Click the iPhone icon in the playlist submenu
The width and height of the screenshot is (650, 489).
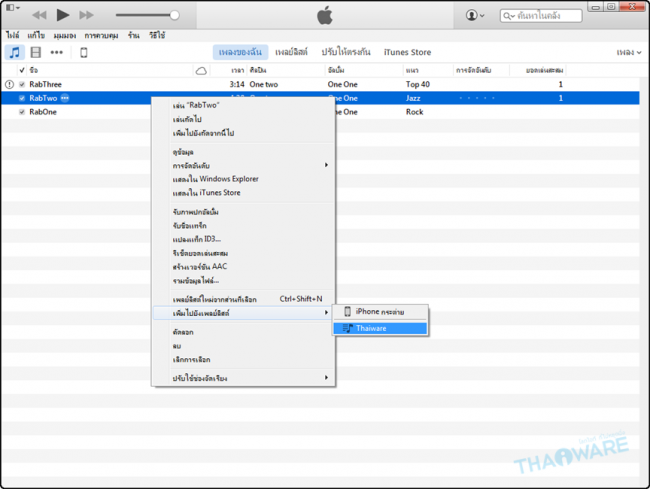(348, 312)
